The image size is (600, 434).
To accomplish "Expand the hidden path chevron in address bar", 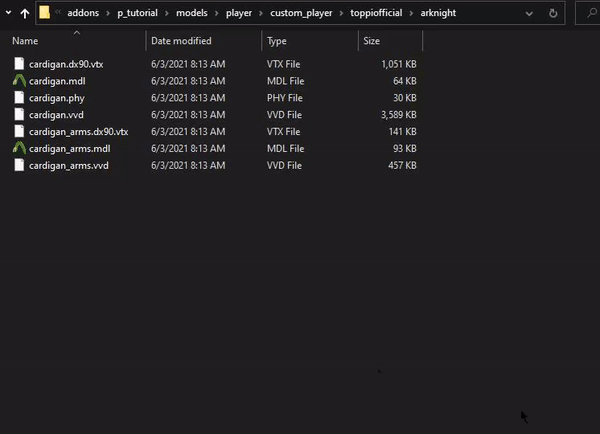I will tap(60, 14).
